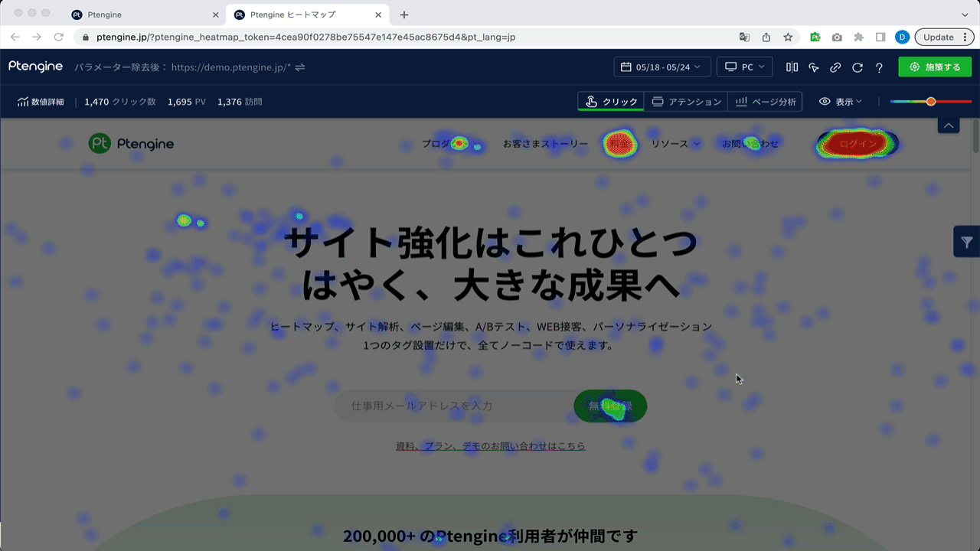Image resolution: width=980 pixels, height=551 pixels.
Task: Refresh the heatmap data
Action: (857, 67)
